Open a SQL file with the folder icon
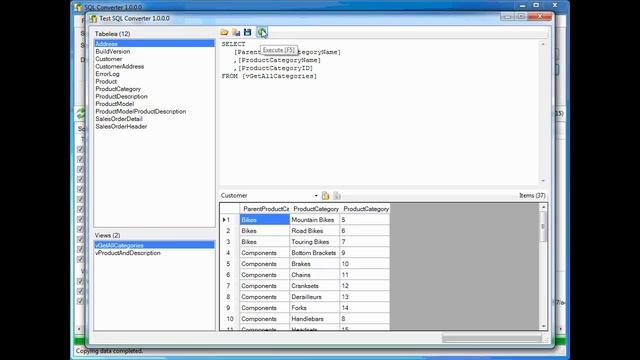Screen dimensions: 640x360 [224, 32]
